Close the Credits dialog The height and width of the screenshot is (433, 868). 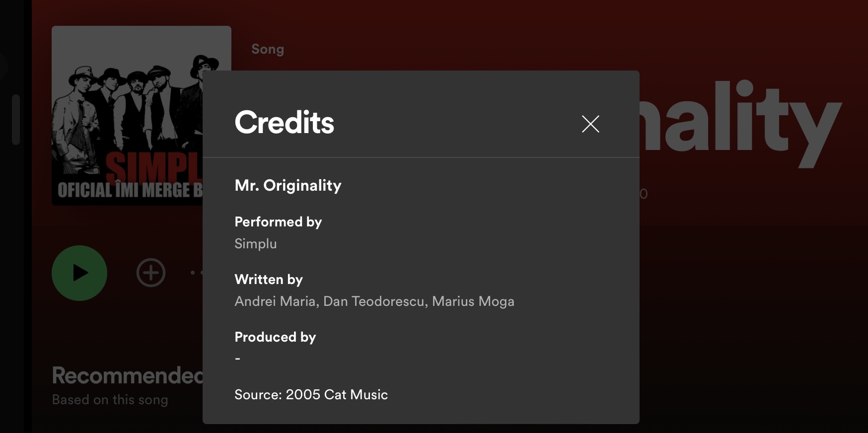coord(590,124)
